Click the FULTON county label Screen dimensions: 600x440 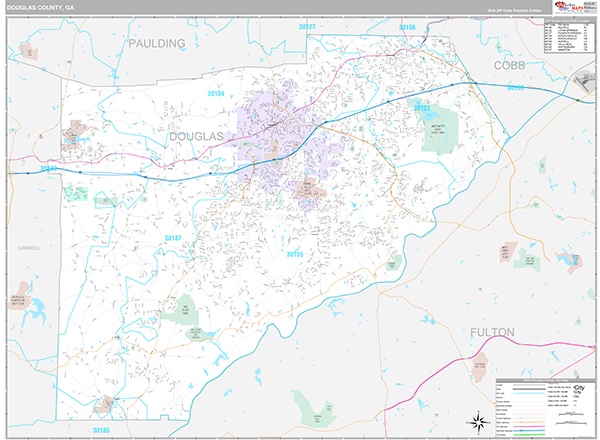point(492,332)
